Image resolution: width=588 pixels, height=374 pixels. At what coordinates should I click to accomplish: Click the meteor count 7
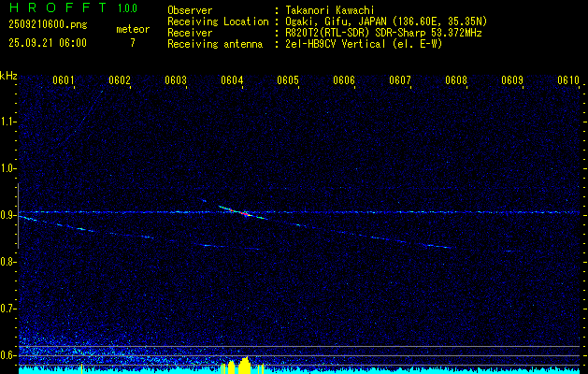click(133, 43)
